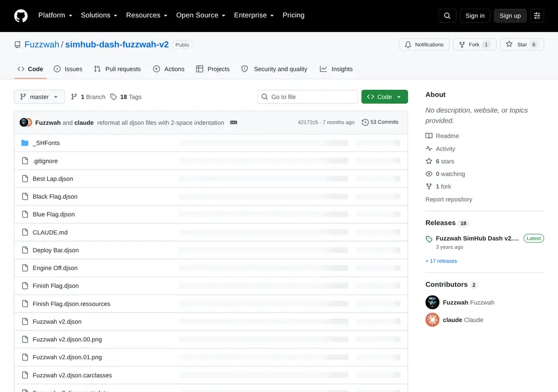
Task: Switch to the Issues tab
Action: [x=68, y=69]
